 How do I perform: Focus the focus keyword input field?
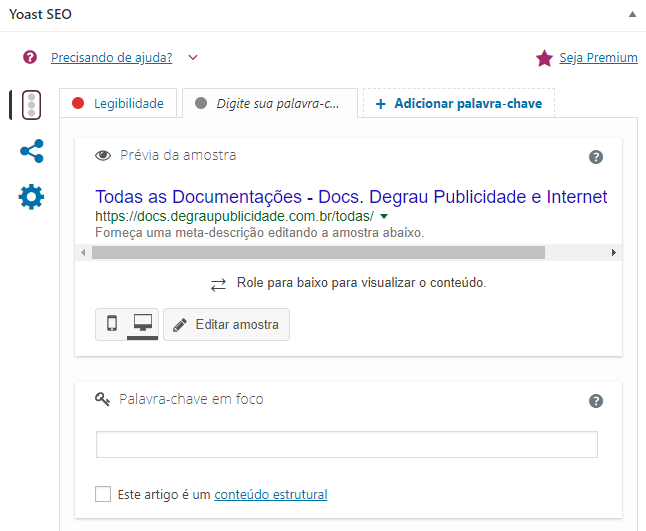point(346,444)
